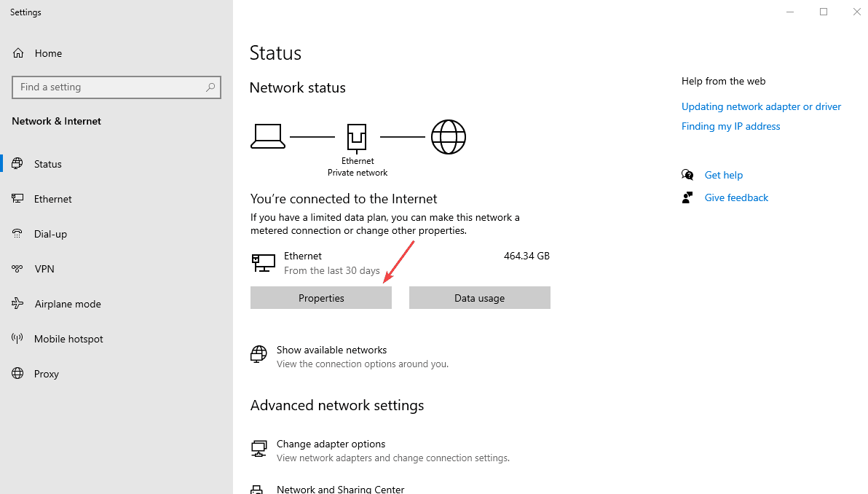Open Change adapter options
This screenshot has height=494, width=868.
pyautogui.click(x=331, y=444)
